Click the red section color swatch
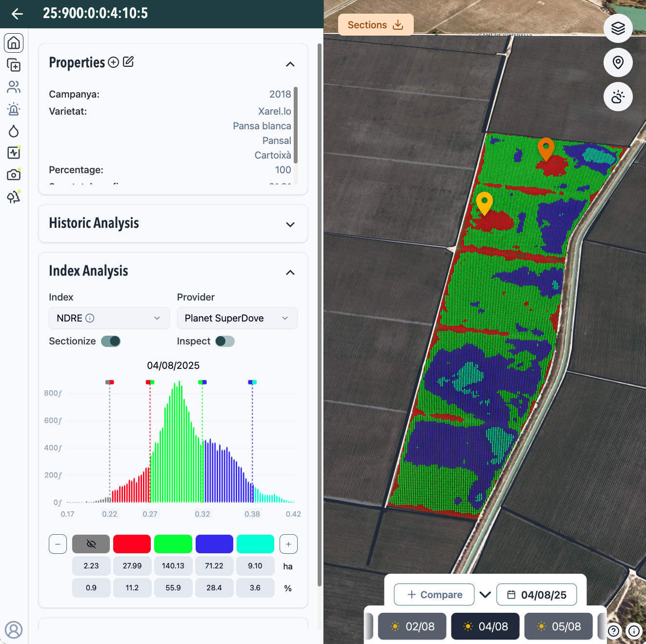Viewport: 646px width, 644px height. (132, 544)
